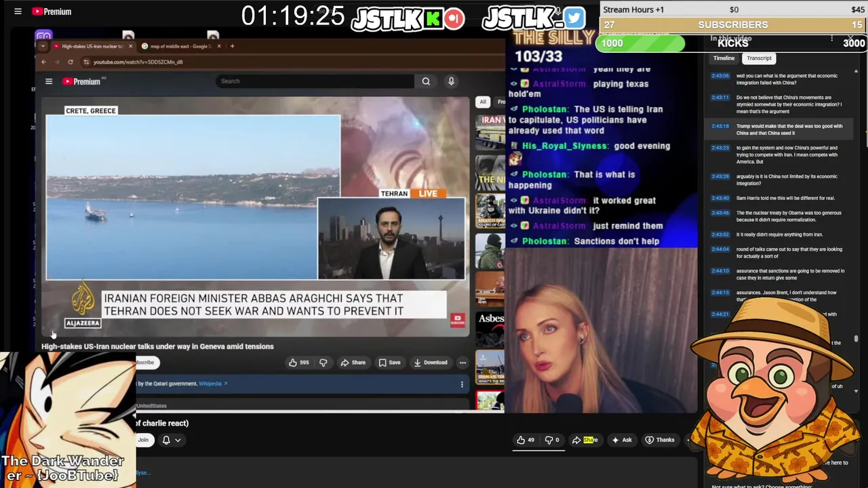Share the livestream via Share button
Image resolution: width=868 pixels, height=488 pixels.
[585, 440]
